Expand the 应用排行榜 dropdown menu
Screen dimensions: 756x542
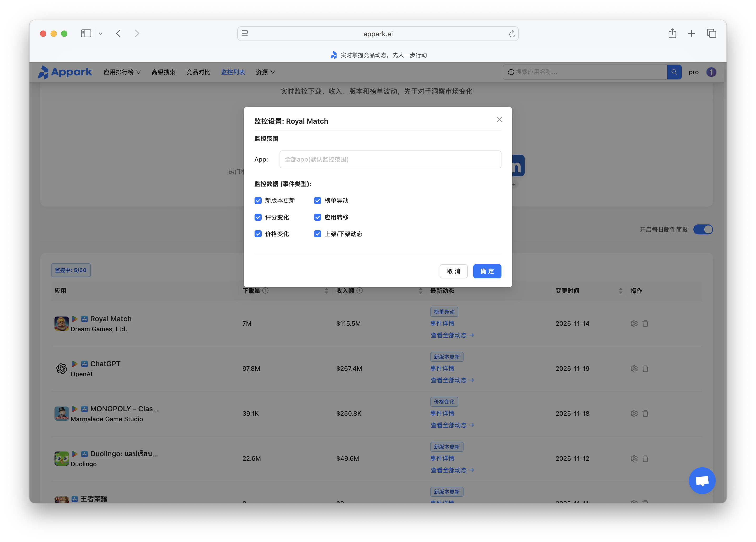click(122, 72)
